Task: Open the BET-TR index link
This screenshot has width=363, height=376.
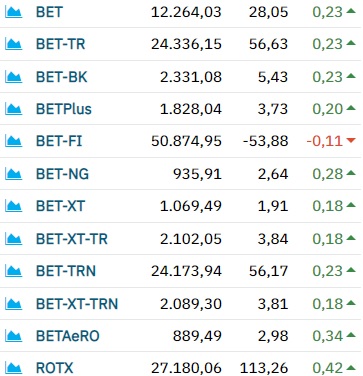Action: click(x=61, y=44)
